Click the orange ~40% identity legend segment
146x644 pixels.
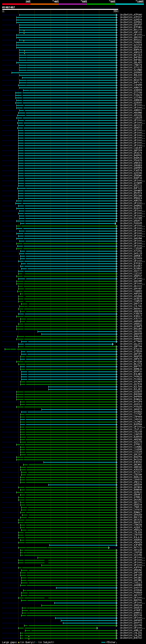coord(45,4)
